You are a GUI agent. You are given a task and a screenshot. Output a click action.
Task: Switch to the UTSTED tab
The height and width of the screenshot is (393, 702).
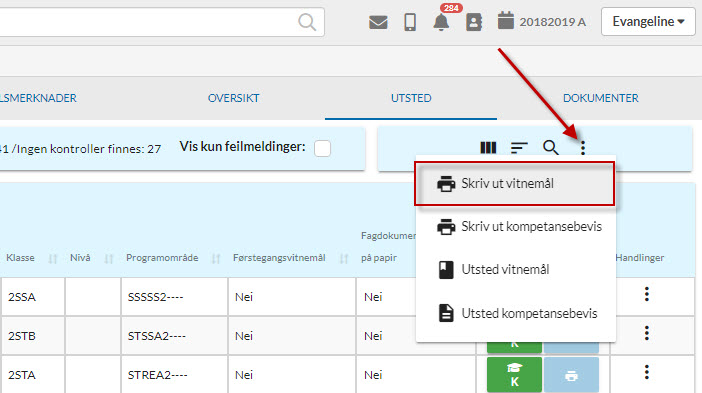coord(411,98)
